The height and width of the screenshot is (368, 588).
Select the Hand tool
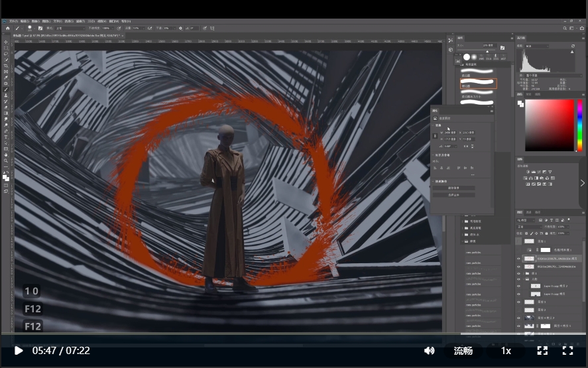coord(5,154)
